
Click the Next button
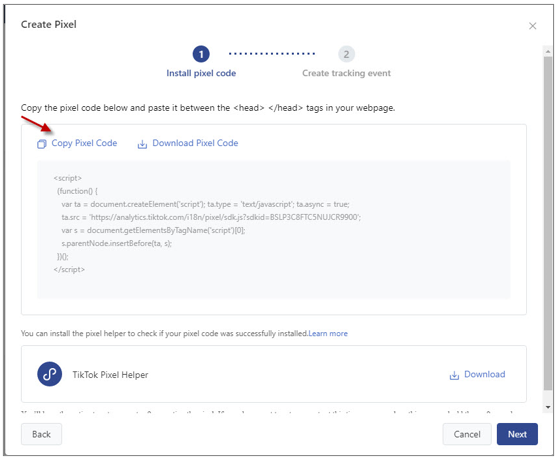coord(517,434)
